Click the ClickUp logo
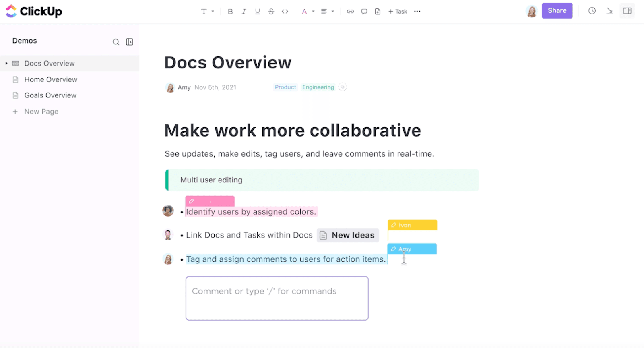This screenshot has width=644, height=348. point(34,11)
